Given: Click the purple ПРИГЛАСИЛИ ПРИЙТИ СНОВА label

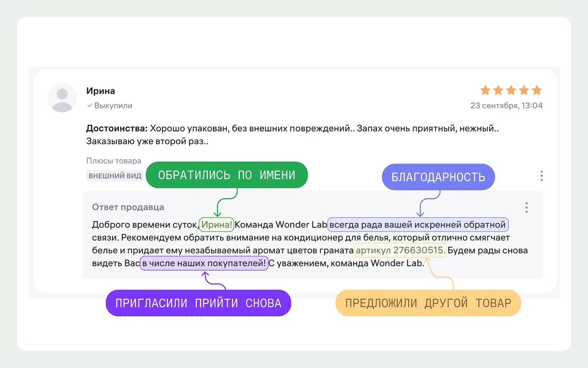Looking at the screenshot, I should [x=198, y=303].
